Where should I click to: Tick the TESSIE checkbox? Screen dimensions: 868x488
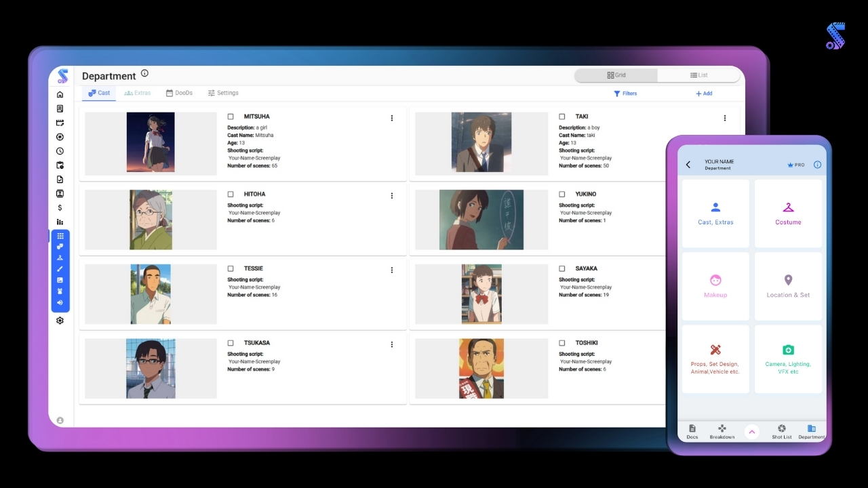(x=231, y=268)
